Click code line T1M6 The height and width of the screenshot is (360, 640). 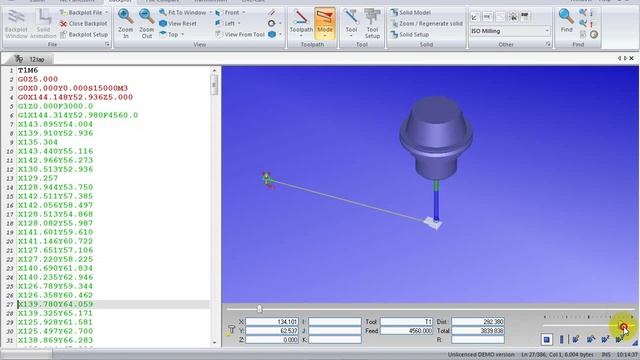28,70
